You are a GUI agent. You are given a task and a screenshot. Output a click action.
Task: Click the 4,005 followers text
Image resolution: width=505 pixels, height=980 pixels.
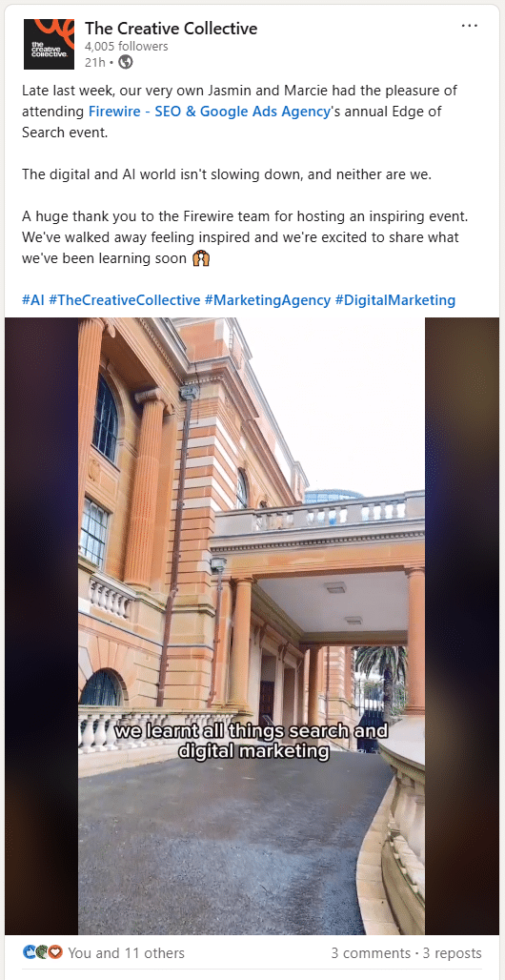coord(126,47)
